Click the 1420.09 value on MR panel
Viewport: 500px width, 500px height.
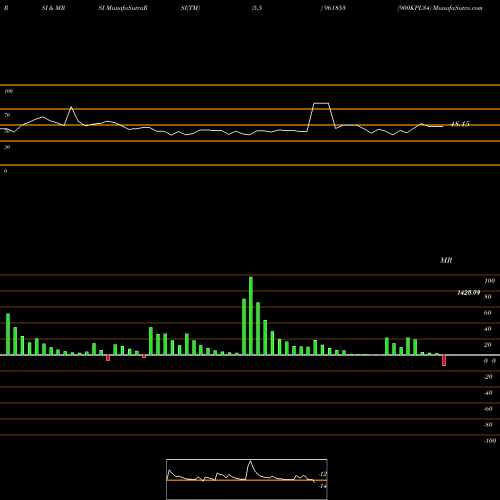468,293
